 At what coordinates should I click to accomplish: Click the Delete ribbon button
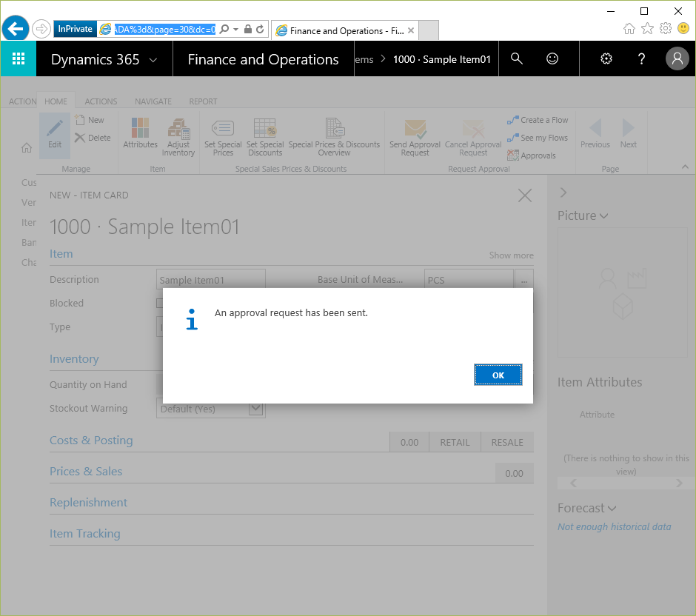click(93, 138)
